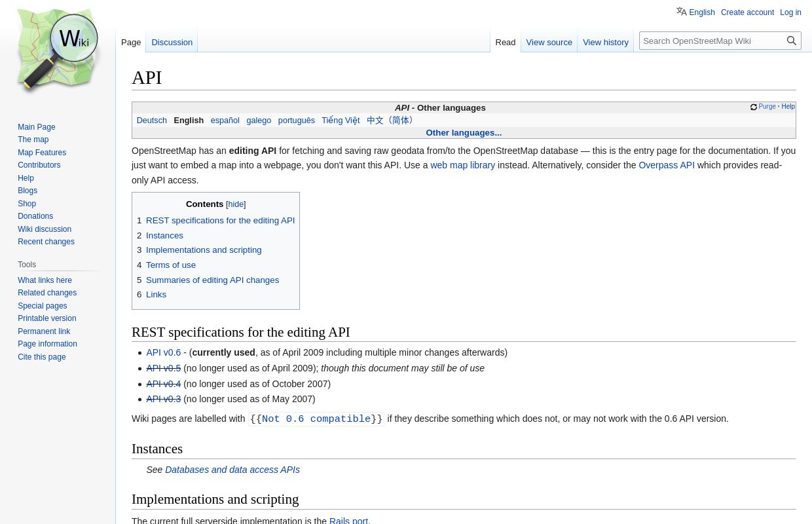This screenshot has width=812, height=524.
Task: Open the Not 0.6 compatible template link
Action: 316,419
